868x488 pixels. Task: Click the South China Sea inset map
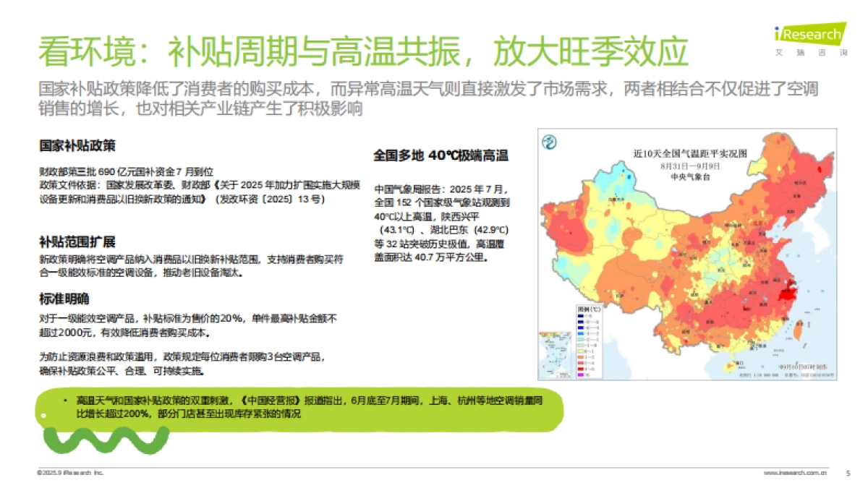coord(556,354)
